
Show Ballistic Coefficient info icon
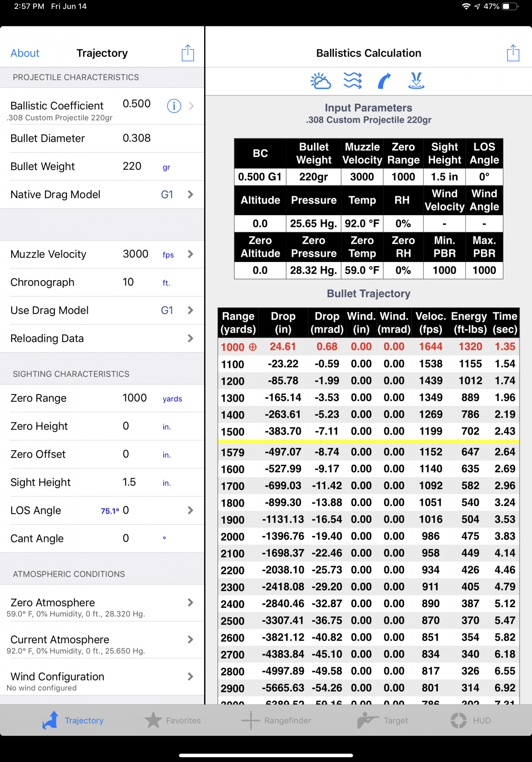point(174,106)
